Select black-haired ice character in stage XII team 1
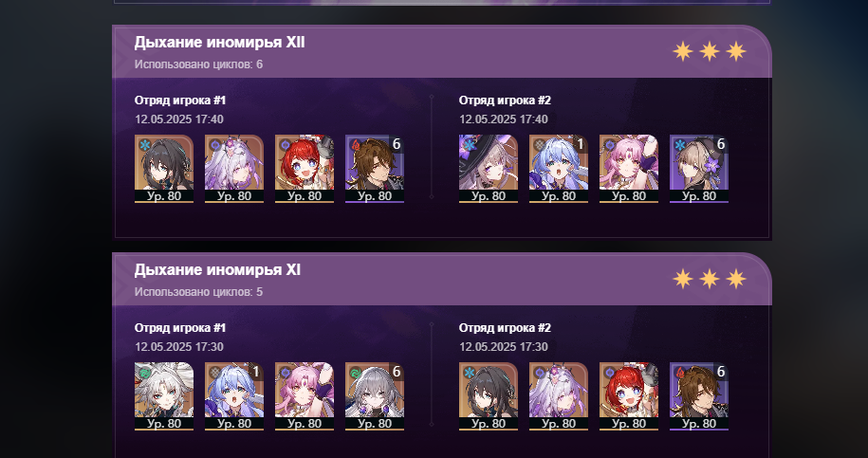 [x=164, y=169]
